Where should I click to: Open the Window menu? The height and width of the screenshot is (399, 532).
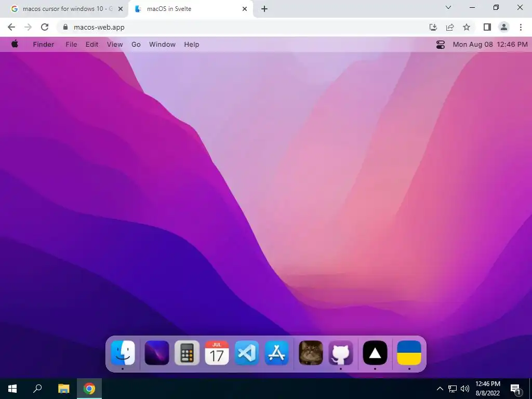pos(162,45)
